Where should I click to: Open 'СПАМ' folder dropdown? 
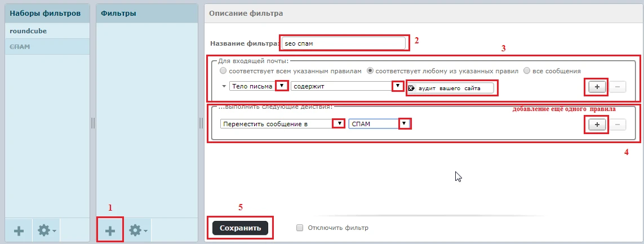380,123
